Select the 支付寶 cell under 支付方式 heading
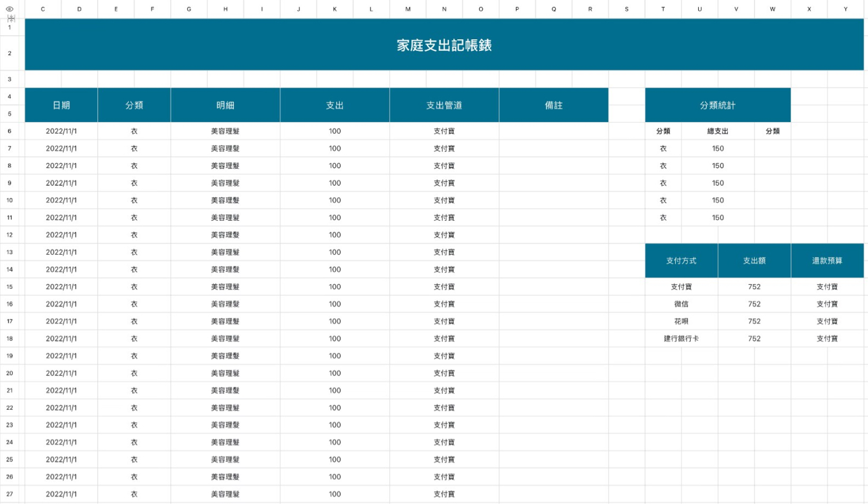 681,286
